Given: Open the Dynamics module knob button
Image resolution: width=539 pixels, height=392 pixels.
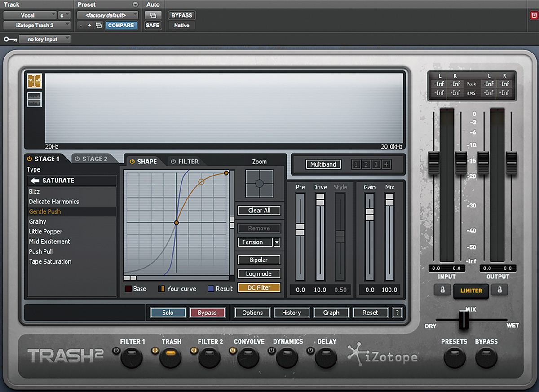Looking at the screenshot, I should pos(287,357).
